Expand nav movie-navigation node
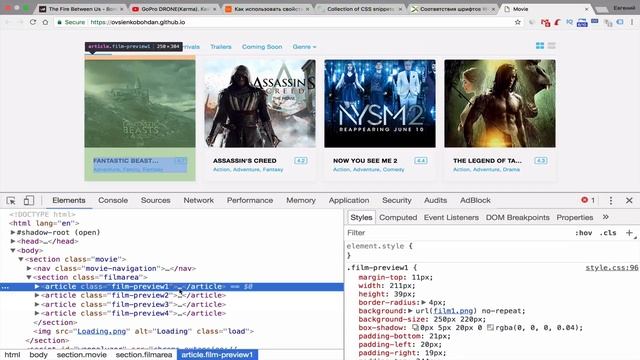Viewport: 640px width, 360px height. point(29,268)
